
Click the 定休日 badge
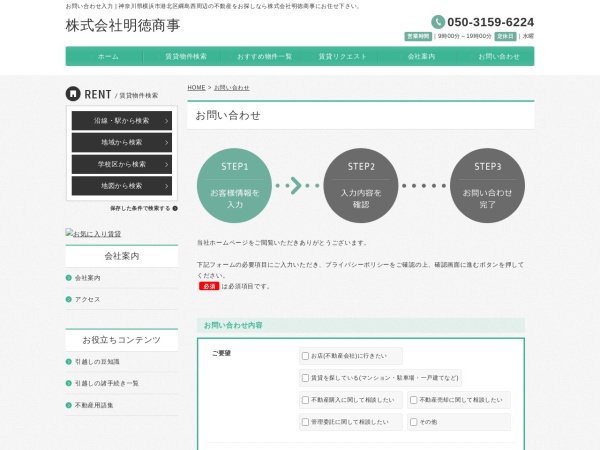[505, 36]
